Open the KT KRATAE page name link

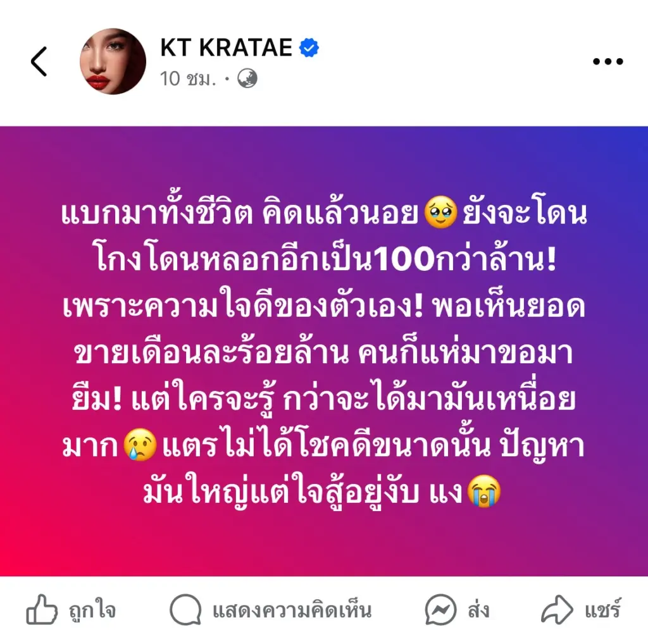[x=227, y=47]
